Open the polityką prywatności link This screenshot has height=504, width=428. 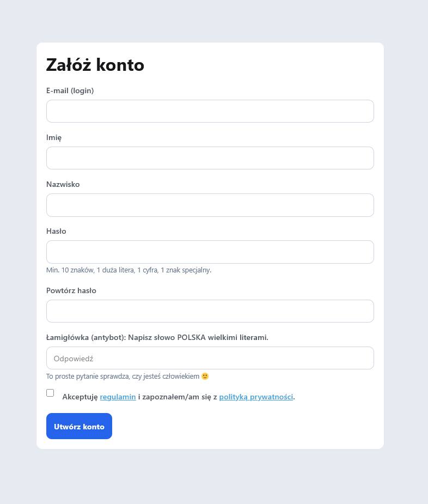click(x=256, y=397)
